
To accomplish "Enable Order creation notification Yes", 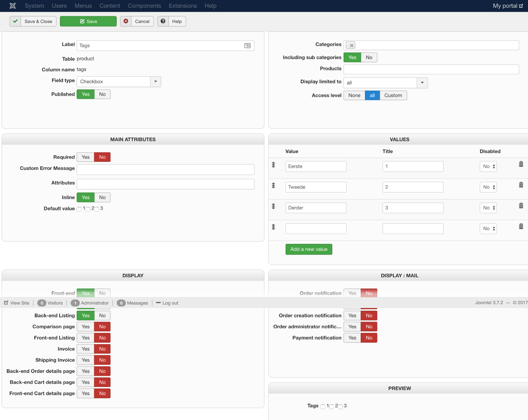I will (352, 316).
